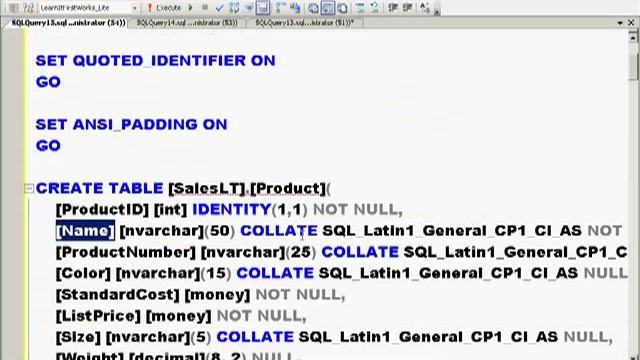Click the Change Connection icon

point(28,7)
